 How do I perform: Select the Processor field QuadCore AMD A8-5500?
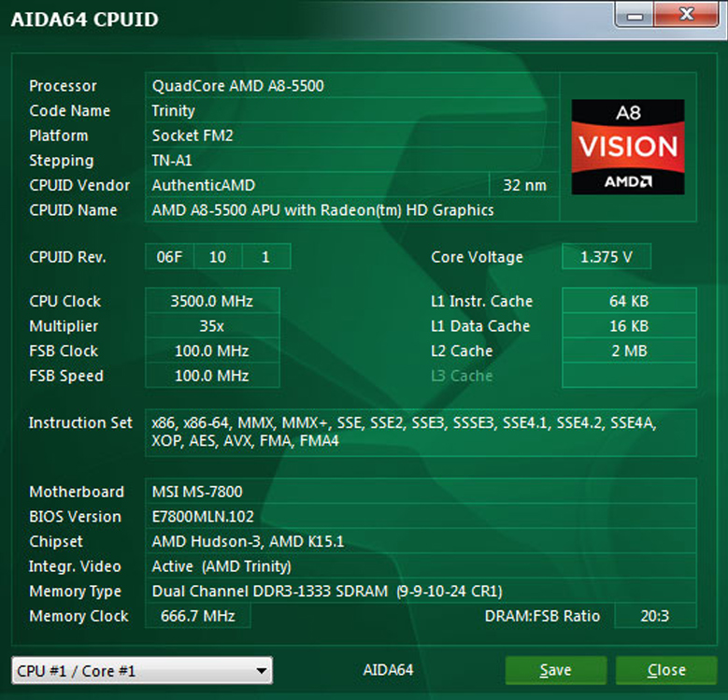(351, 86)
